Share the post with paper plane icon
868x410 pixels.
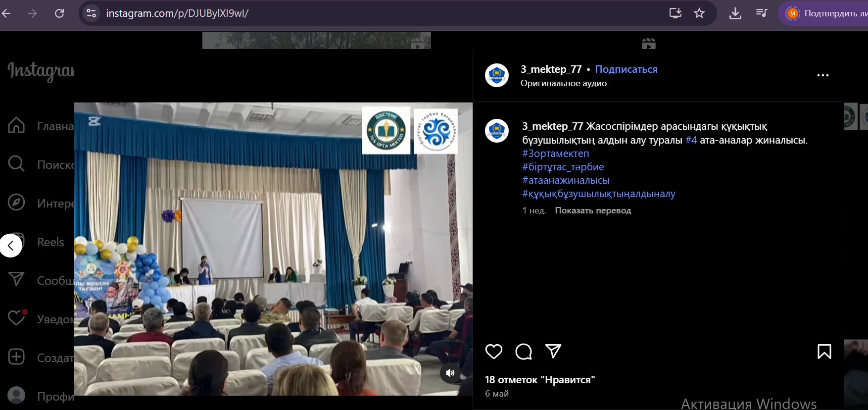pos(553,352)
